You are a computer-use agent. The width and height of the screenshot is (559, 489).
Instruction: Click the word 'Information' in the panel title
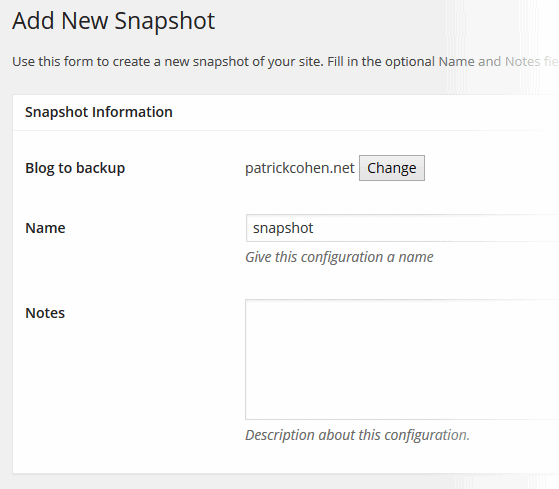pyautogui.click(x=132, y=112)
